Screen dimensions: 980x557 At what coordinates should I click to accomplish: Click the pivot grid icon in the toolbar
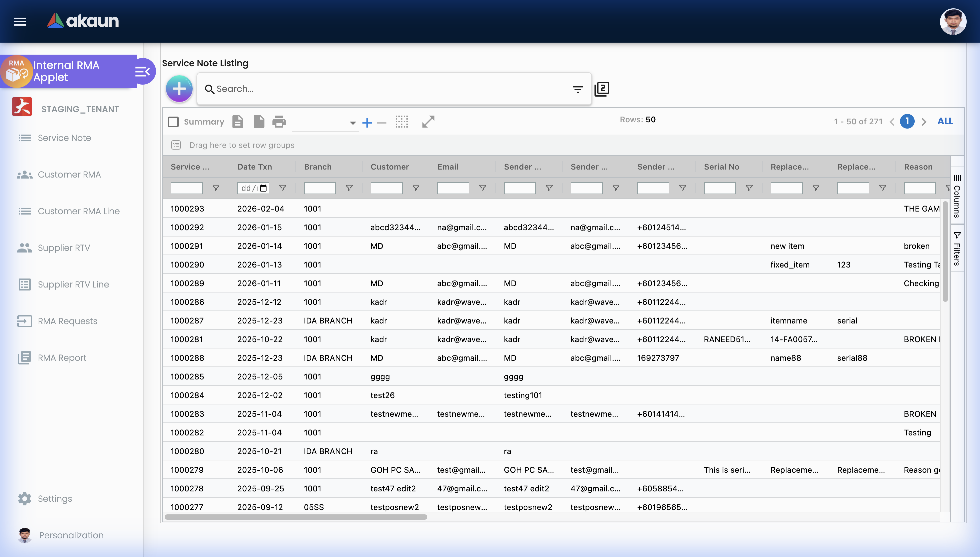(402, 122)
